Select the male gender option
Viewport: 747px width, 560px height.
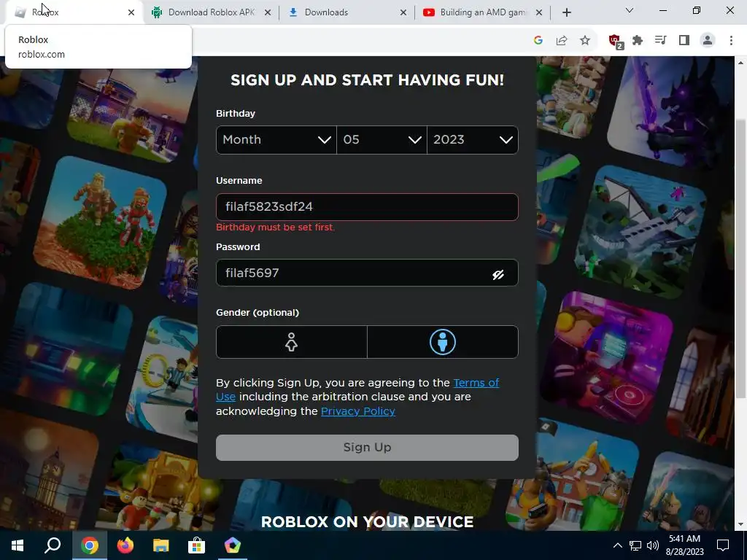(x=443, y=342)
